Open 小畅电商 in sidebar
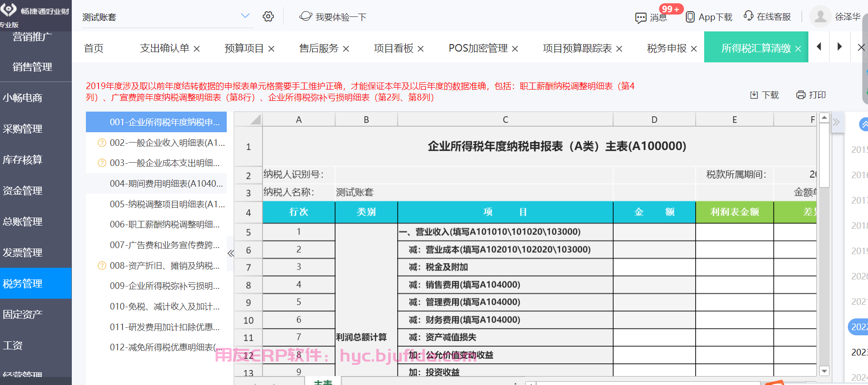 click(x=36, y=98)
